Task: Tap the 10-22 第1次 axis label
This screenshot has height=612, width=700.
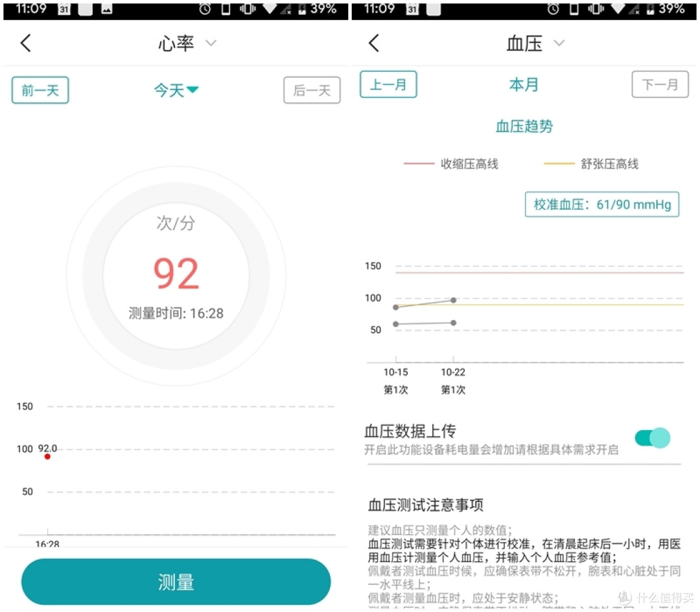Action: 453,381
